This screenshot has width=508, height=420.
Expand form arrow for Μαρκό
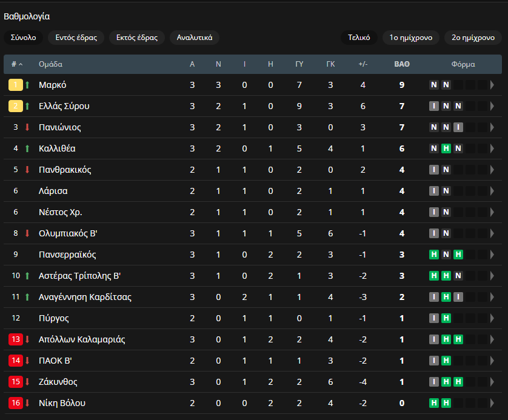pyautogui.click(x=492, y=85)
